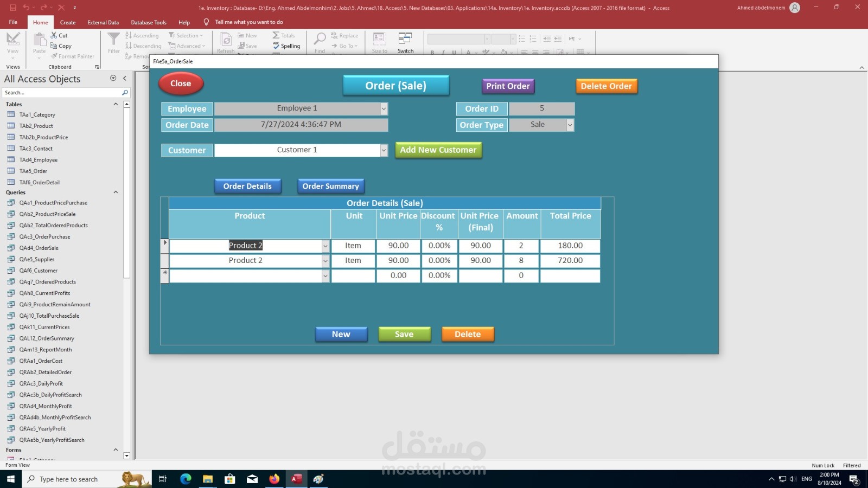Open Task View on the taskbar
Viewport: 868px width, 488px height.
point(162,479)
